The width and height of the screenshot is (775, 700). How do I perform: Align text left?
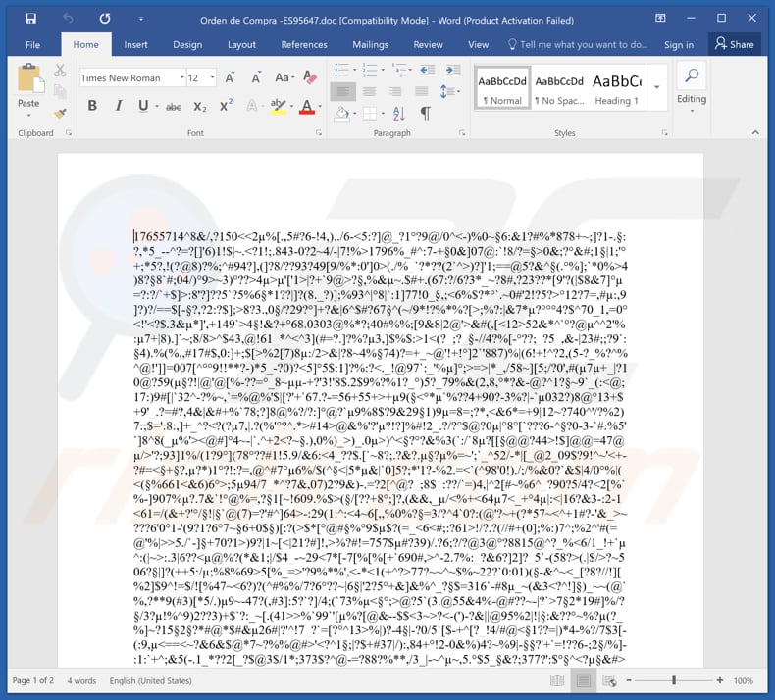(x=342, y=92)
